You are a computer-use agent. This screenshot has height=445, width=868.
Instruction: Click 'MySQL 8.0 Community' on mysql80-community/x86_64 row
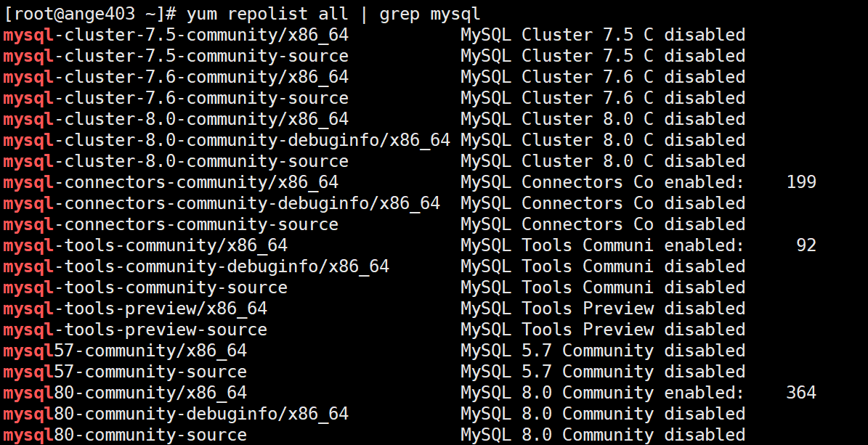click(557, 393)
